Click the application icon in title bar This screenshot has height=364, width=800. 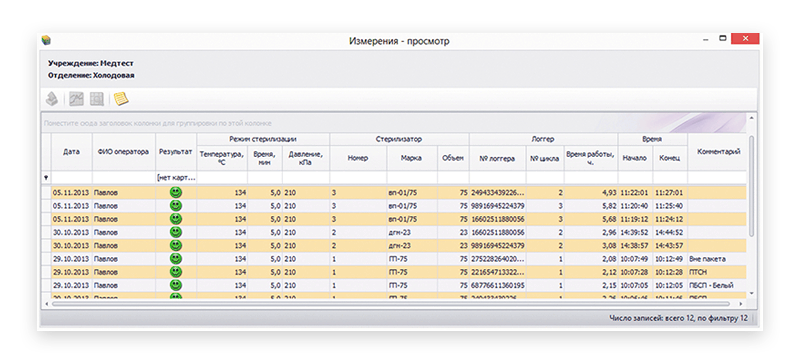click(46, 40)
